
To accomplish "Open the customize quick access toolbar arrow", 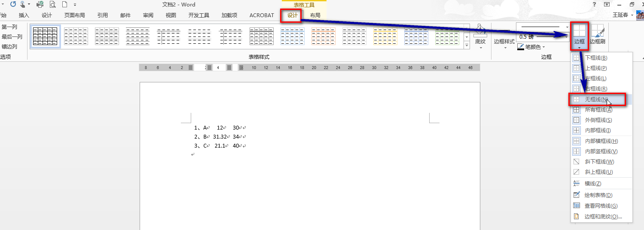I will click(x=75, y=4).
